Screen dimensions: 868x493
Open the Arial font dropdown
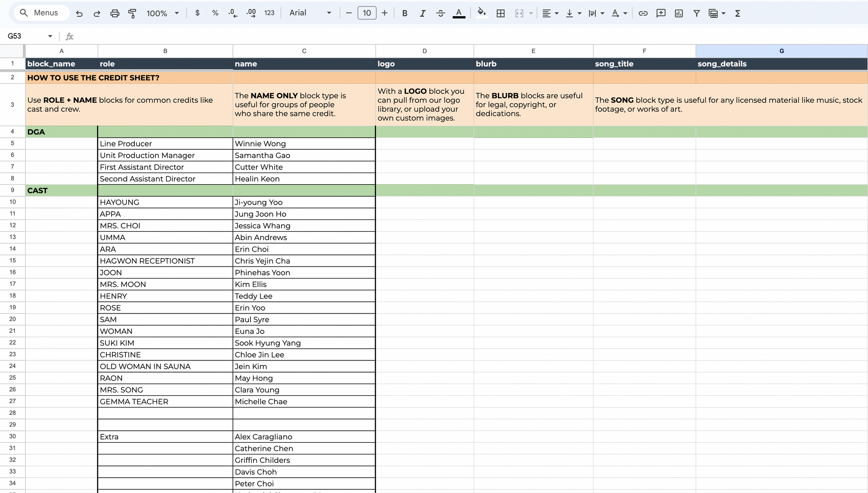point(310,13)
